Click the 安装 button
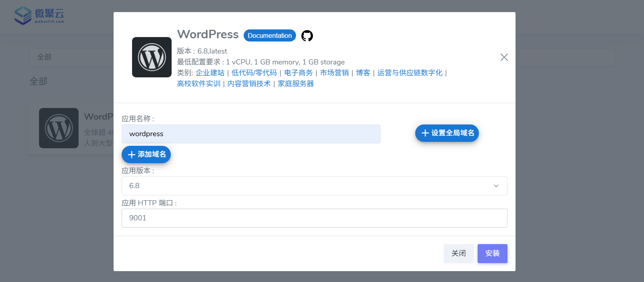 [x=492, y=253]
